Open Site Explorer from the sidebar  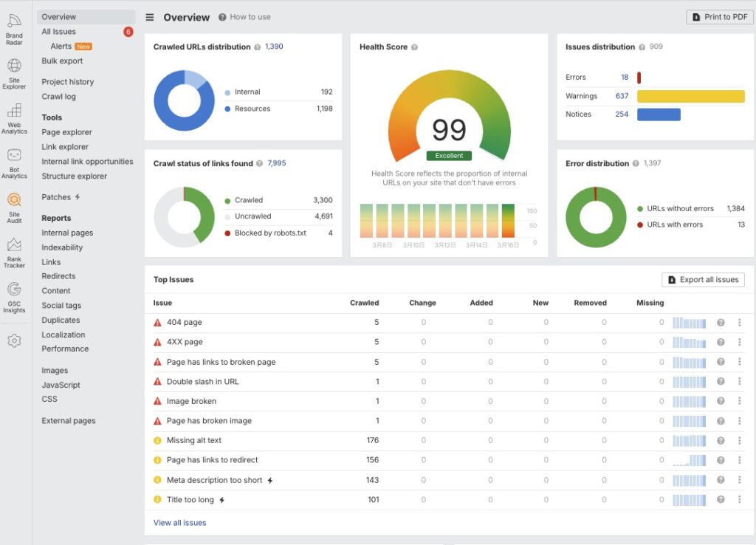(x=14, y=72)
